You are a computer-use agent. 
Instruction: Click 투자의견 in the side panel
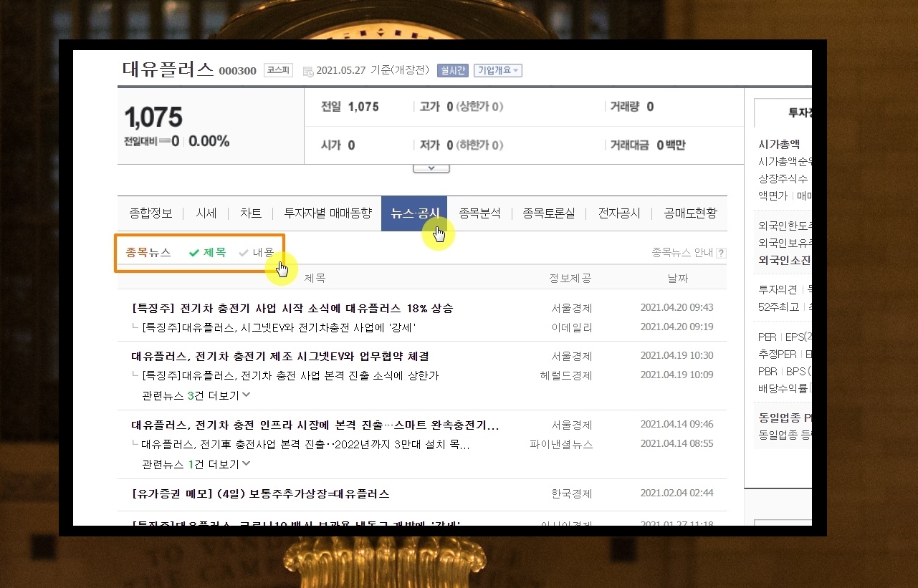(x=778, y=289)
